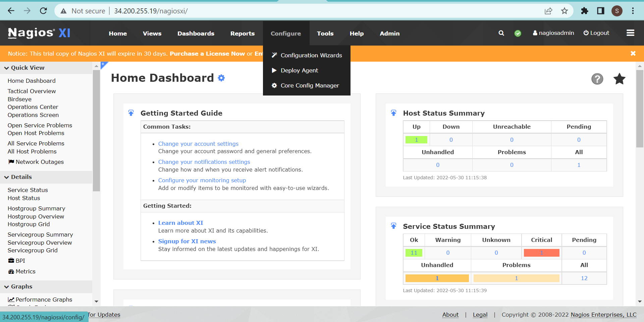Click the sidebar scrollbar down arrow
The image size is (644, 322).
click(x=96, y=302)
